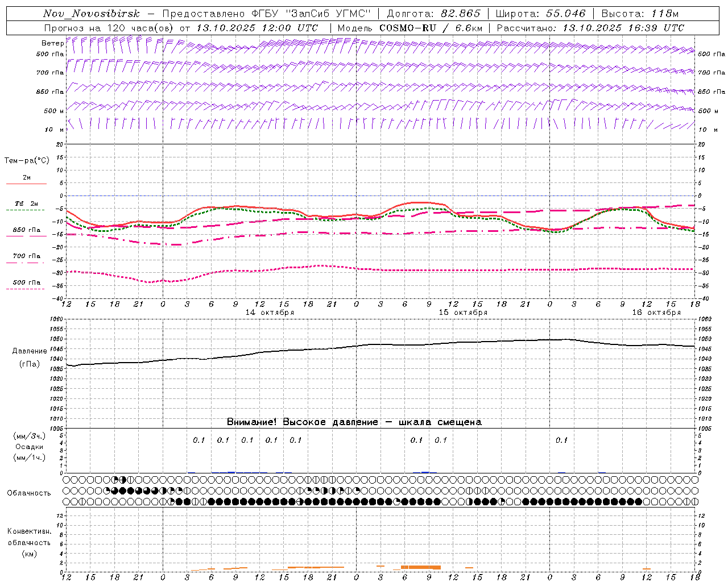Click the '(км)' convective cloud unit label
This screenshot has width=728, height=582.
pyautogui.click(x=29, y=554)
